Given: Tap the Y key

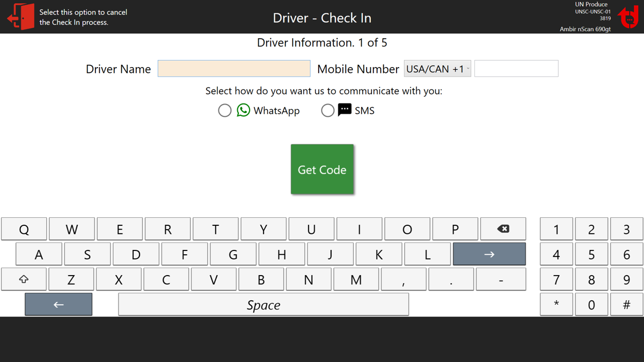Looking at the screenshot, I should click(x=264, y=229).
